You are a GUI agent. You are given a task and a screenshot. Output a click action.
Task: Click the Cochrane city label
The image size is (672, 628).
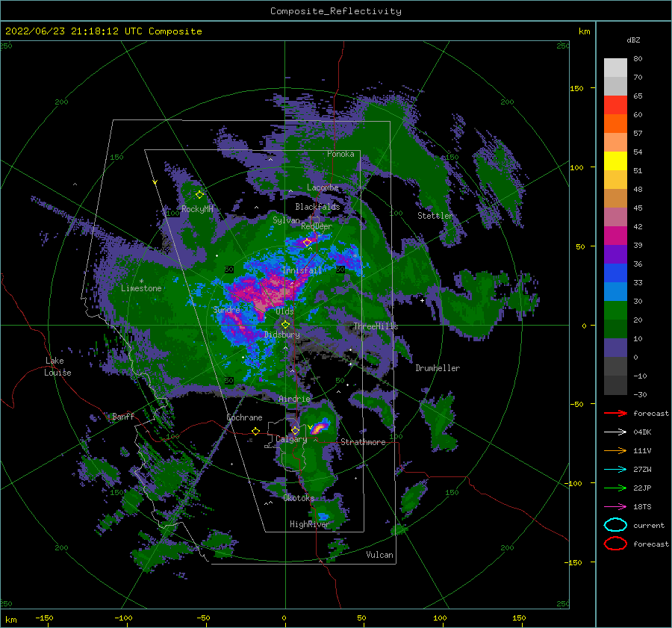click(x=244, y=417)
